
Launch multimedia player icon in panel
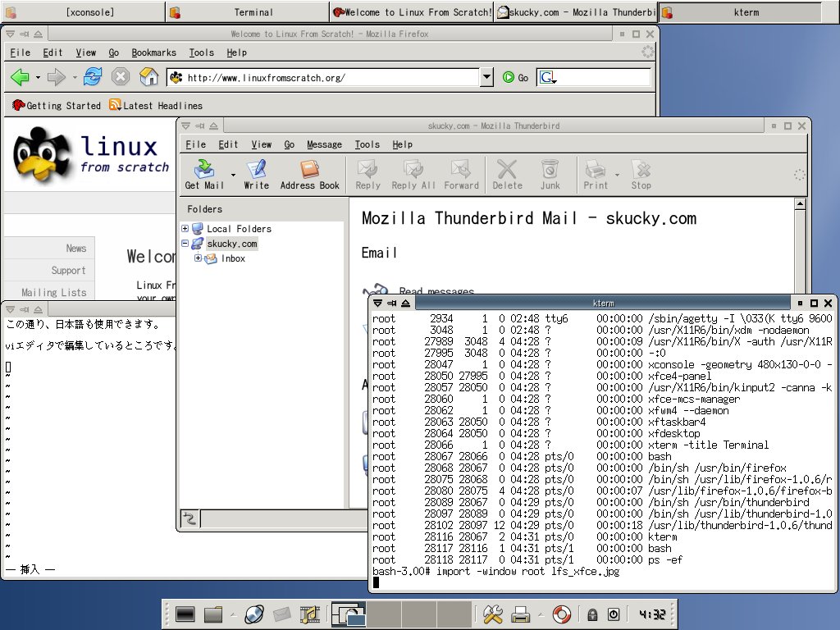pos(309,614)
